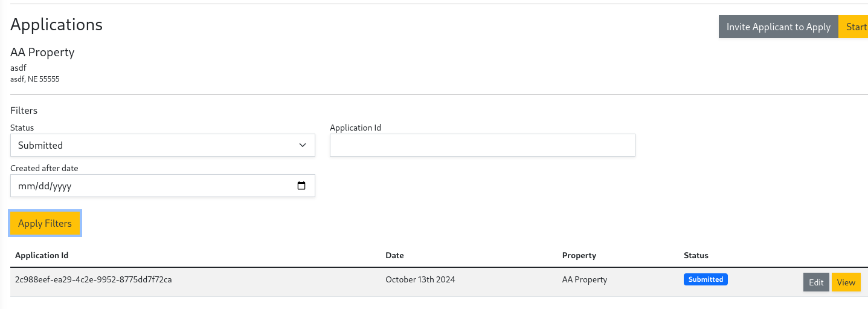Click the Created after date label

coord(44,168)
